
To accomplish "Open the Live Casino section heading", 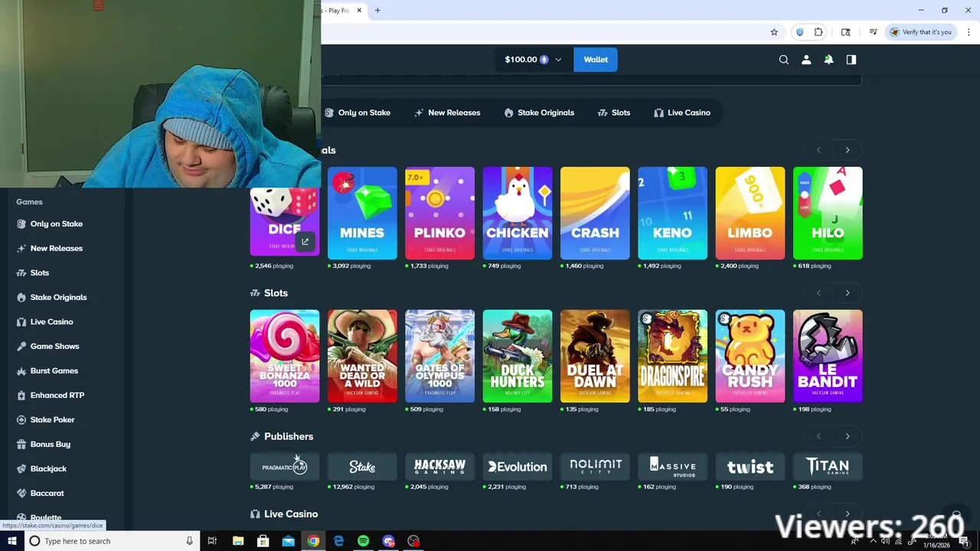I will pyautogui.click(x=284, y=514).
